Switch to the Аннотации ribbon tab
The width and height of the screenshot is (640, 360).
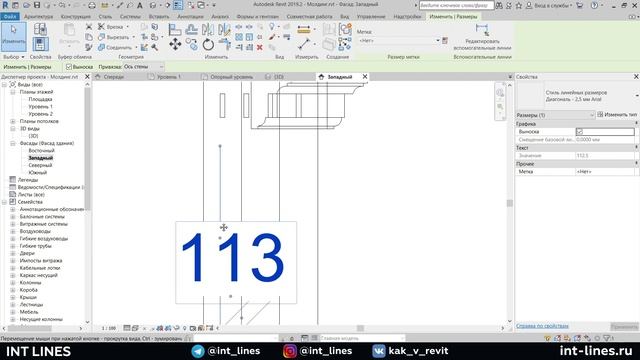click(x=190, y=16)
